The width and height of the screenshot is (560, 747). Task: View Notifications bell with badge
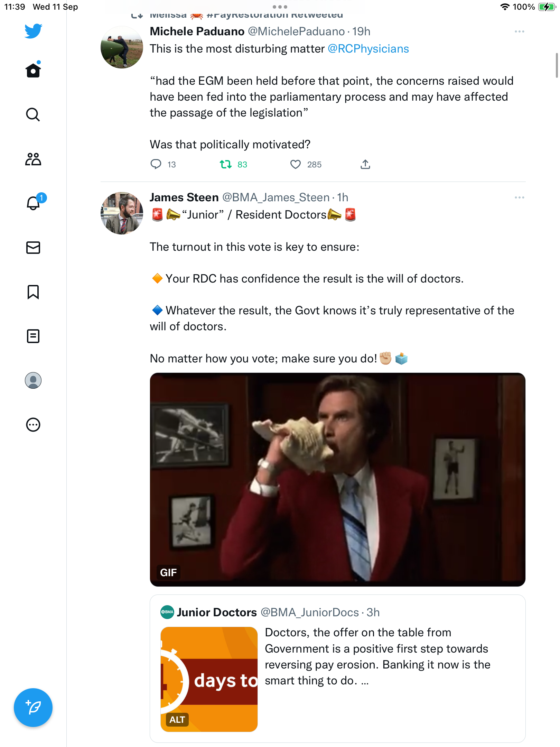pos(35,203)
